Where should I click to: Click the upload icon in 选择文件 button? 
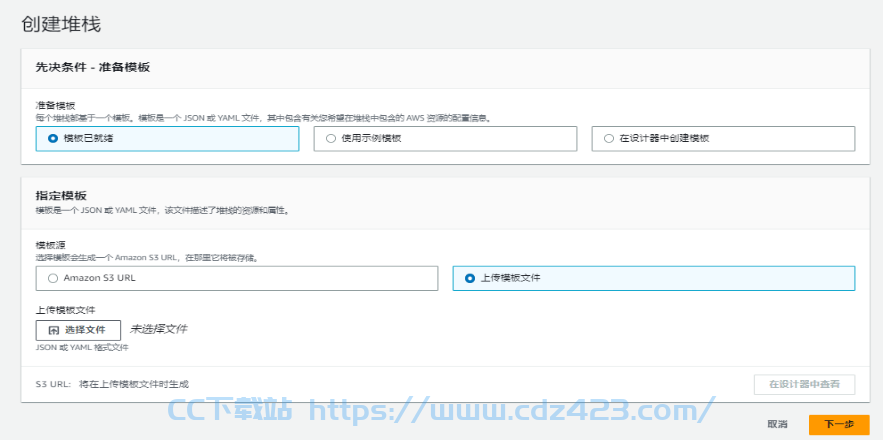54,330
